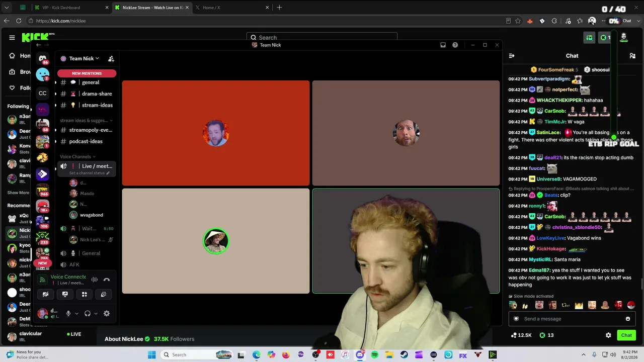Open Kick profile avatar menu
This screenshot has width=644, height=362.
624,37
